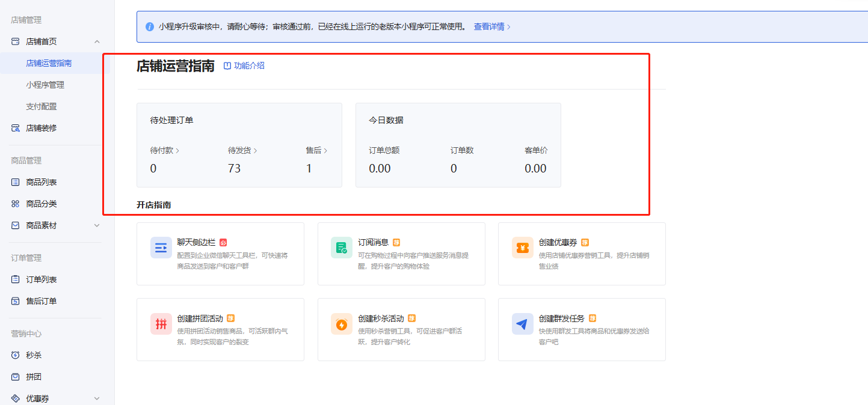Click the 商品素材 sidebar icon

(16, 225)
